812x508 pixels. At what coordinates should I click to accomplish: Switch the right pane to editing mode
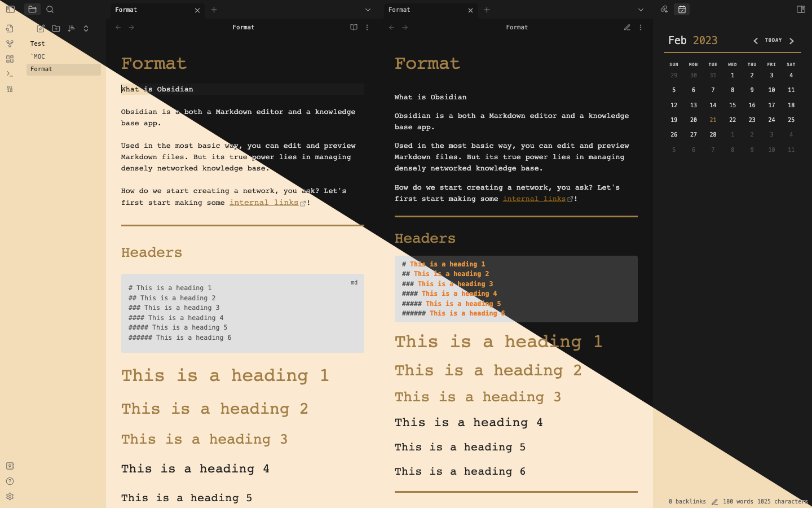pyautogui.click(x=627, y=27)
